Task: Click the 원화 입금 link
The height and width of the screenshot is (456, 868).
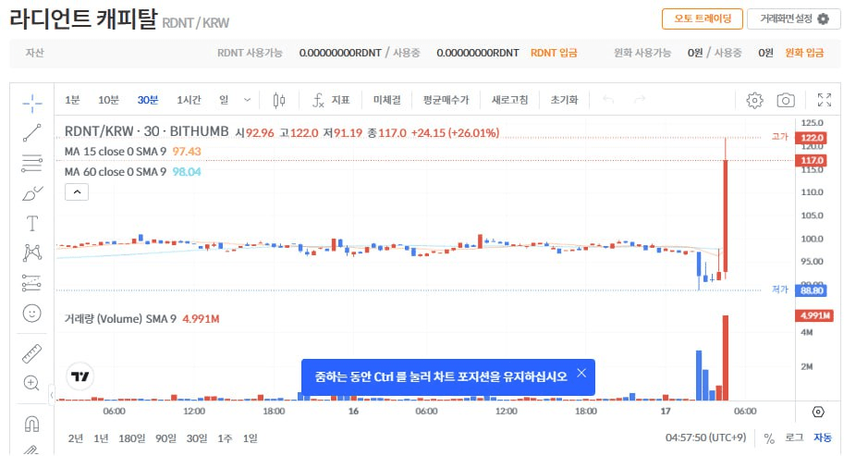Action: (x=804, y=53)
